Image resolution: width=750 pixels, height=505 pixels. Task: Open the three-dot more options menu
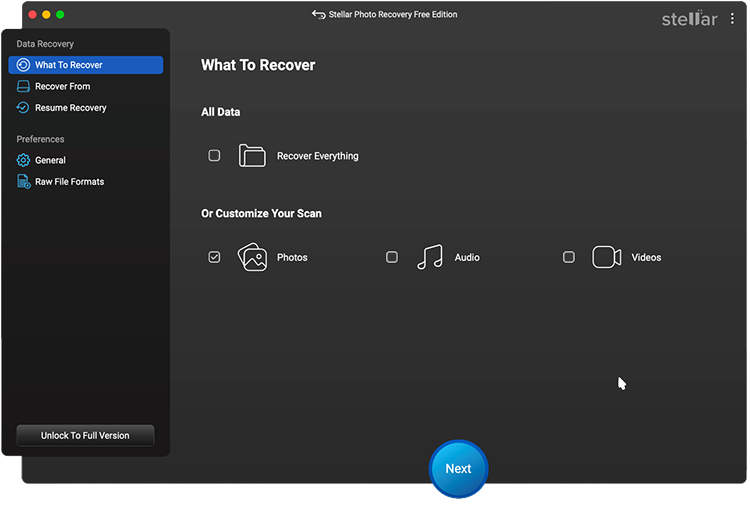[x=732, y=19]
